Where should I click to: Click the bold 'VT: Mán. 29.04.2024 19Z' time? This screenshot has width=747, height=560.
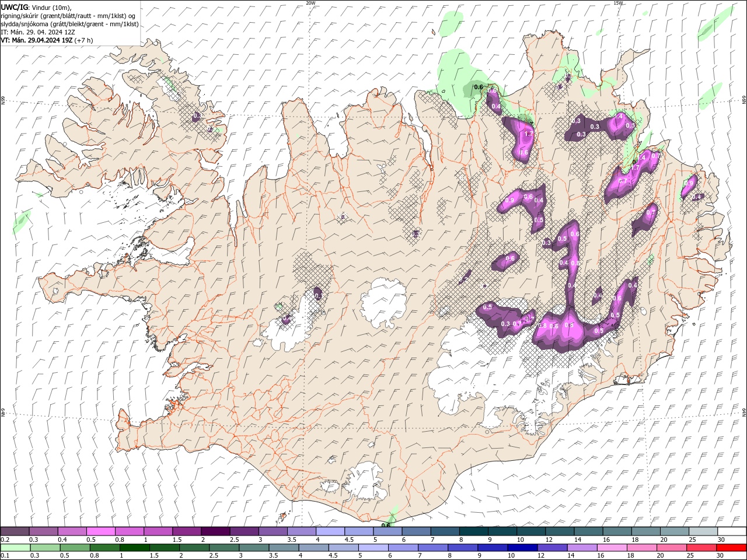tap(36, 40)
